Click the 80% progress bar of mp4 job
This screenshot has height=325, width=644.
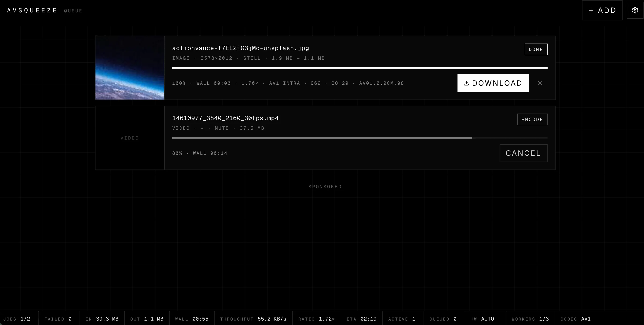pos(360,138)
